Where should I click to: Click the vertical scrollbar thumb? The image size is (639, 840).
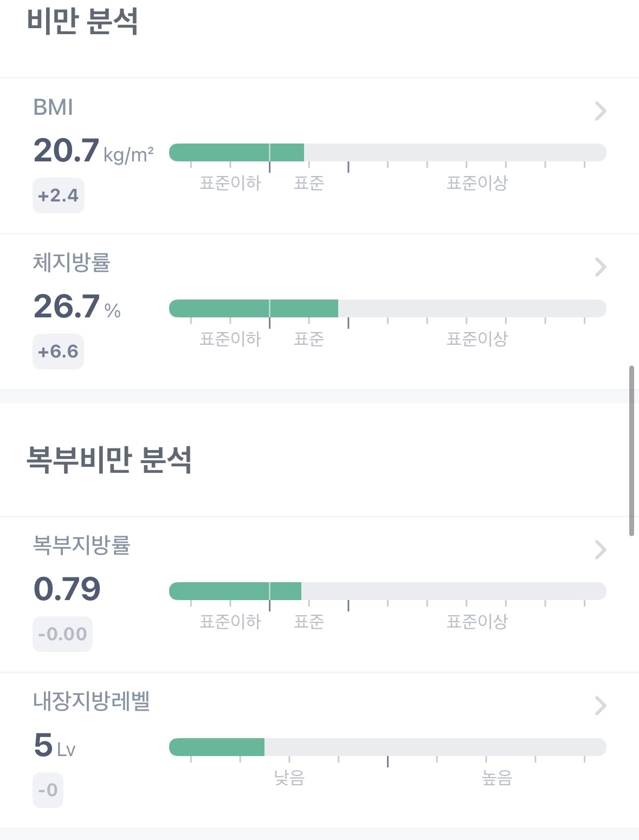click(631, 451)
